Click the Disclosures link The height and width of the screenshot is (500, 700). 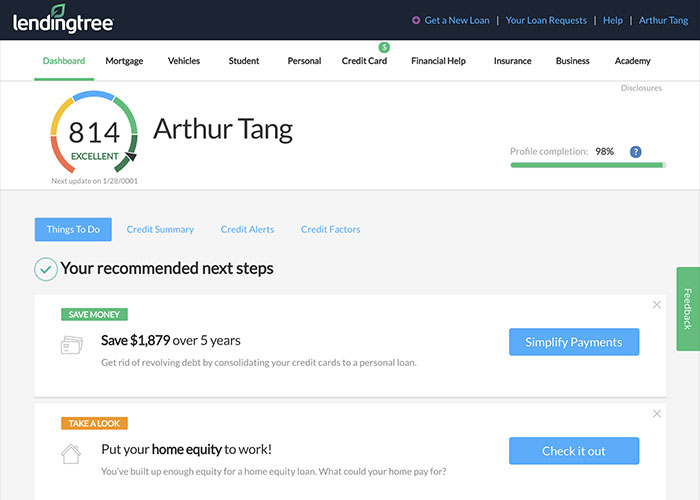coord(641,88)
